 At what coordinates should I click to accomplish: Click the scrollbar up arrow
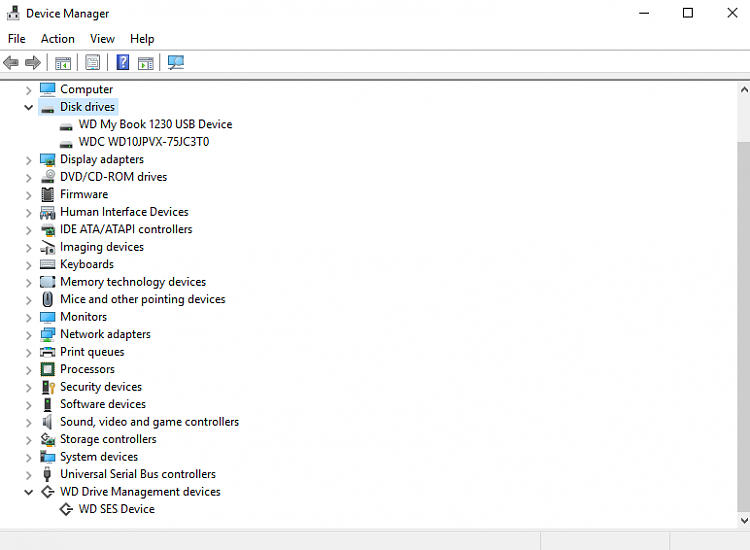tap(744, 89)
